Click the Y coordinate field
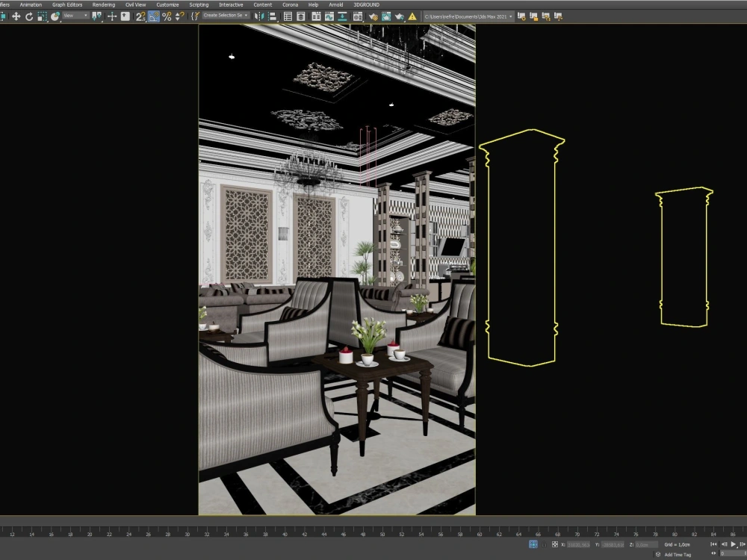This screenshot has width=747, height=560. 613,544
